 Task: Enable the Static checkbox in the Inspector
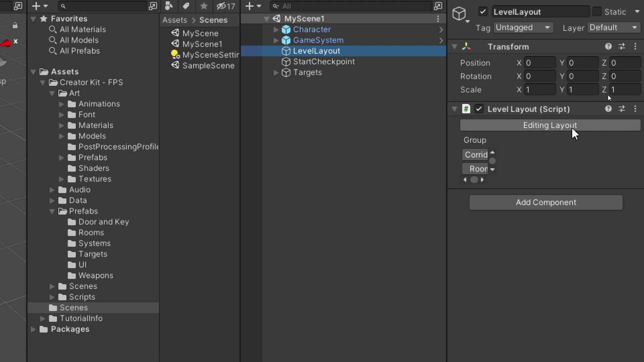click(x=597, y=11)
